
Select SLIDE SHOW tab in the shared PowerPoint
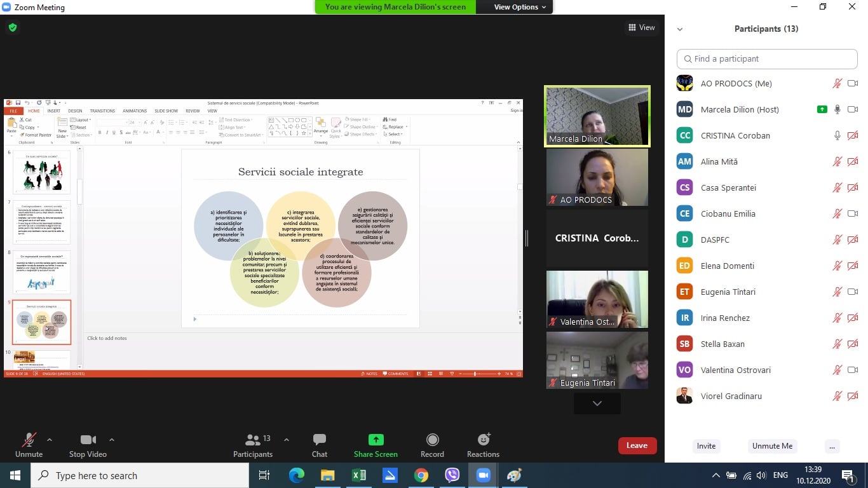pyautogui.click(x=166, y=111)
